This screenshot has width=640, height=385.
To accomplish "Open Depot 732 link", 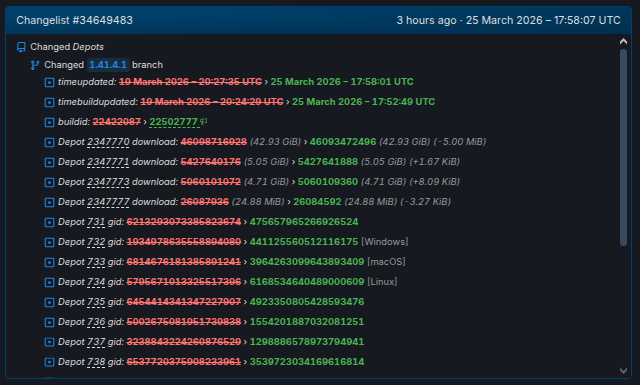I will point(96,242).
